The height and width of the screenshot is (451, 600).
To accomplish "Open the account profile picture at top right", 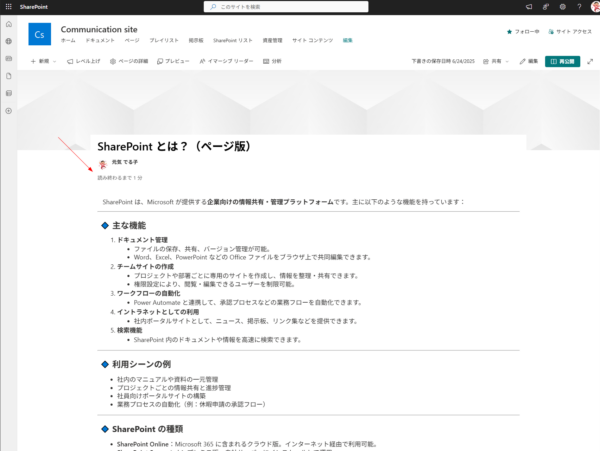I will 595,7.
